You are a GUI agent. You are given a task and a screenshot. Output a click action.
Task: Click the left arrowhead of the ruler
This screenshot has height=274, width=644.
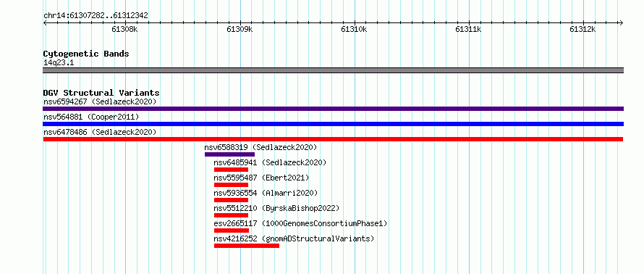[x=45, y=23]
